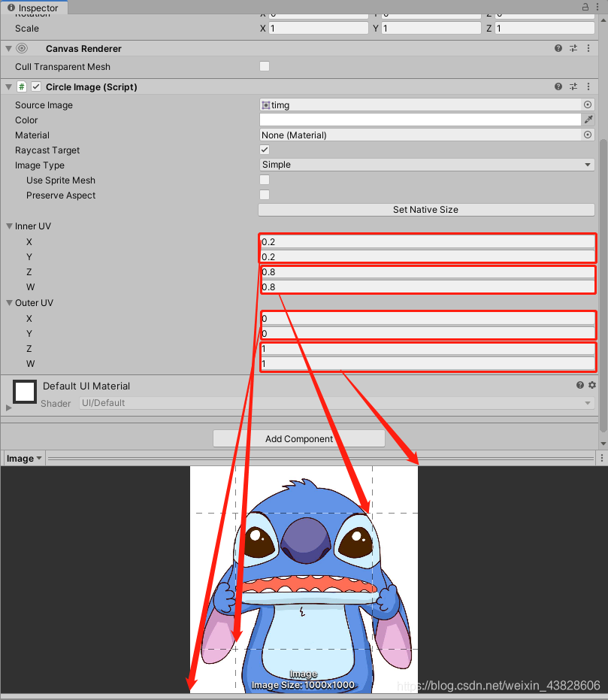Open the Inspector tab options menu

pos(597,7)
